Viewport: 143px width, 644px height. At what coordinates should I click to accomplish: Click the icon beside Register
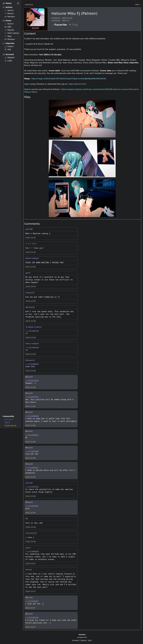(x=5, y=57)
